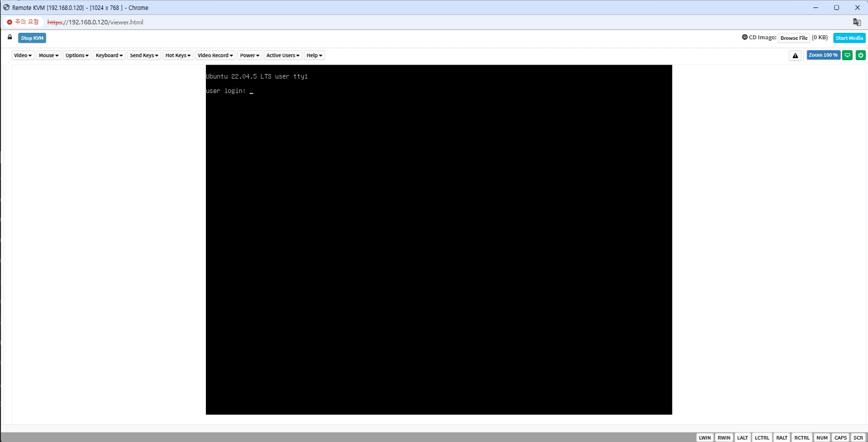Toggle the LCTRL key indicator
The width and height of the screenshot is (868, 442).
tap(762, 438)
